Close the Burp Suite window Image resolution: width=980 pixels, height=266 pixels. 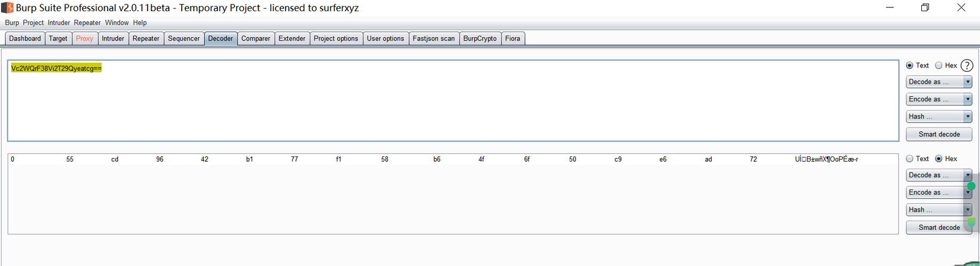pyautogui.click(x=961, y=7)
